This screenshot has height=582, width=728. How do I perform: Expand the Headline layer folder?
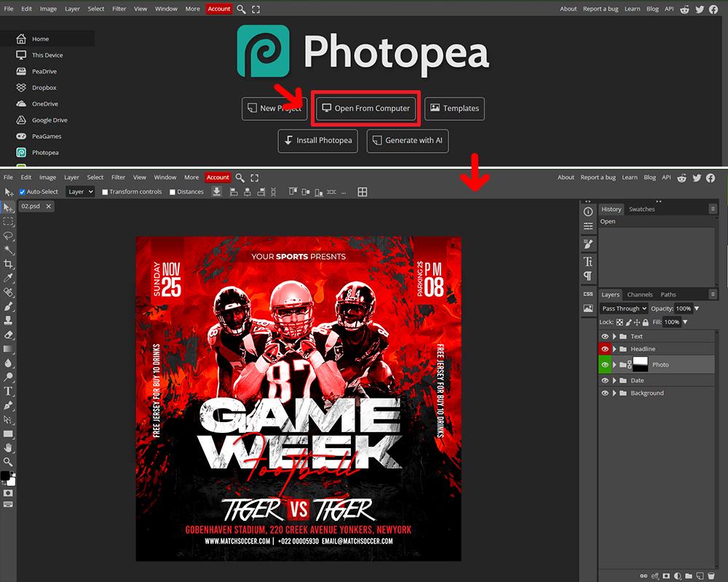[x=614, y=348]
